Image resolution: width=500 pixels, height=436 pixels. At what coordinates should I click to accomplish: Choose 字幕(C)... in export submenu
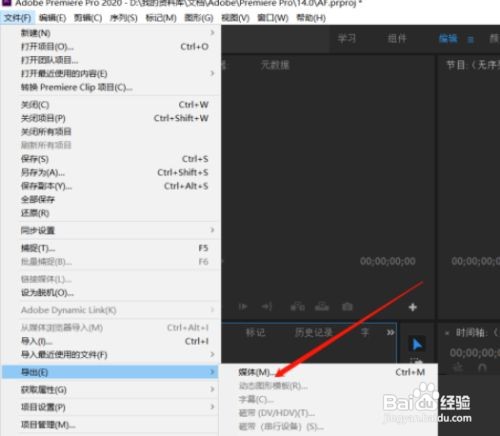click(x=328, y=399)
